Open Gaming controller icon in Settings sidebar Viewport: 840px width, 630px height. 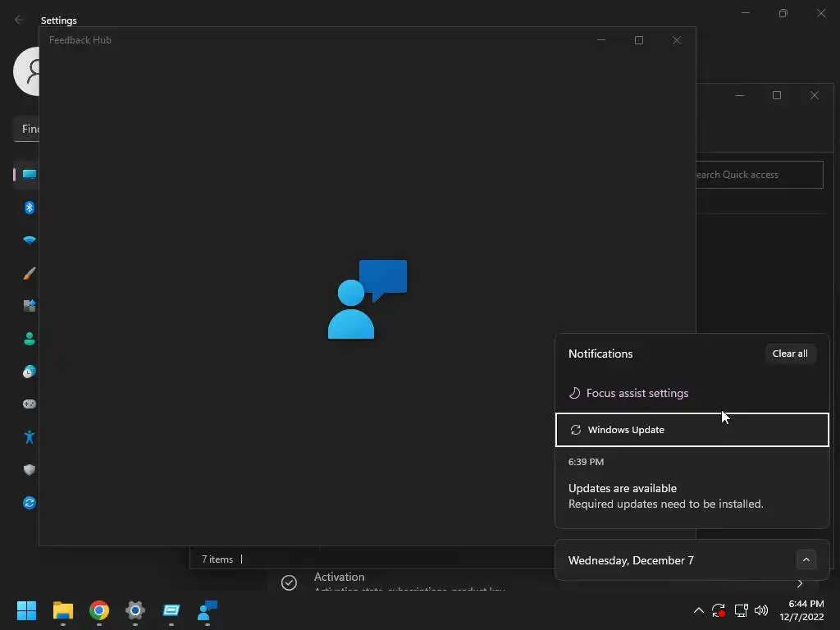30,404
